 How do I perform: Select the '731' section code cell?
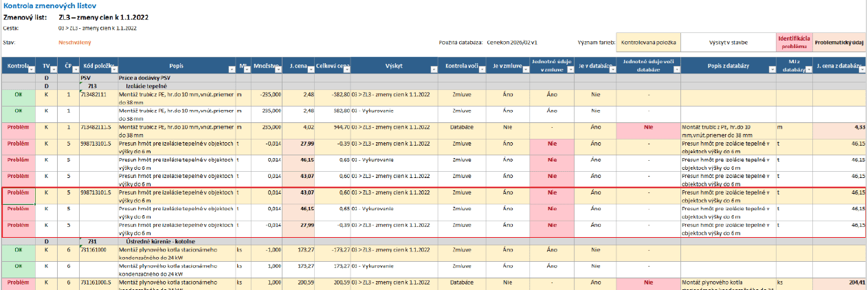click(99, 241)
